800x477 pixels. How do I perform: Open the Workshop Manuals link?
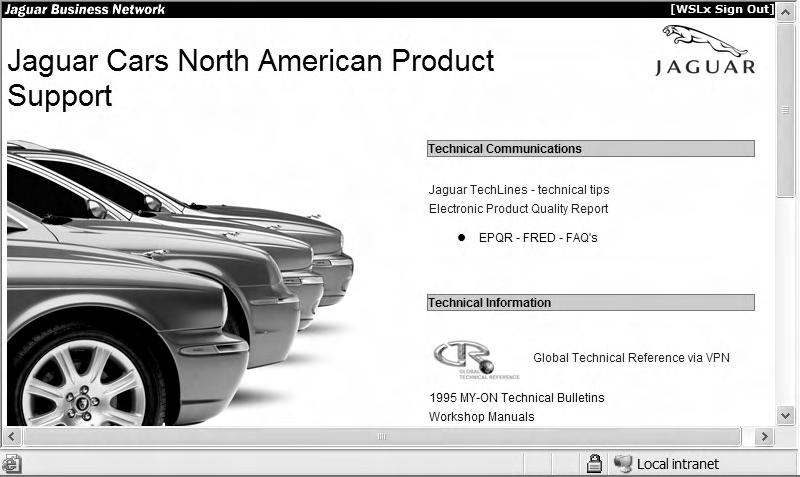482,417
